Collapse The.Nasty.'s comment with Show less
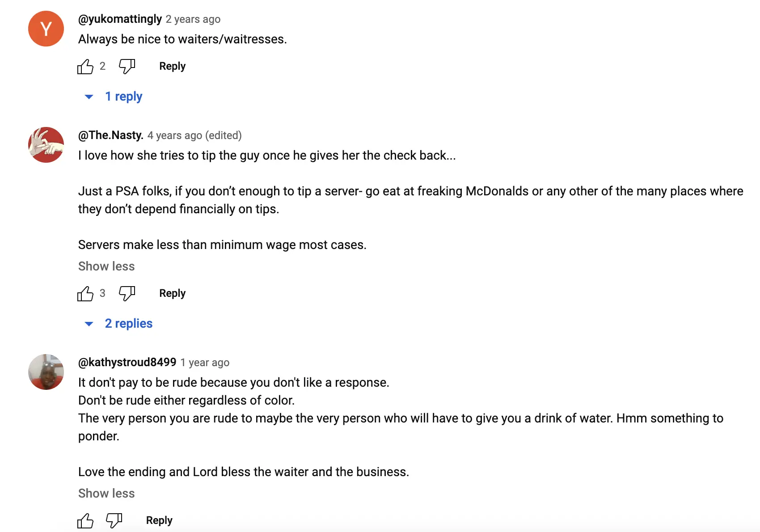The height and width of the screenshot is (532, 760). (106, 266)
